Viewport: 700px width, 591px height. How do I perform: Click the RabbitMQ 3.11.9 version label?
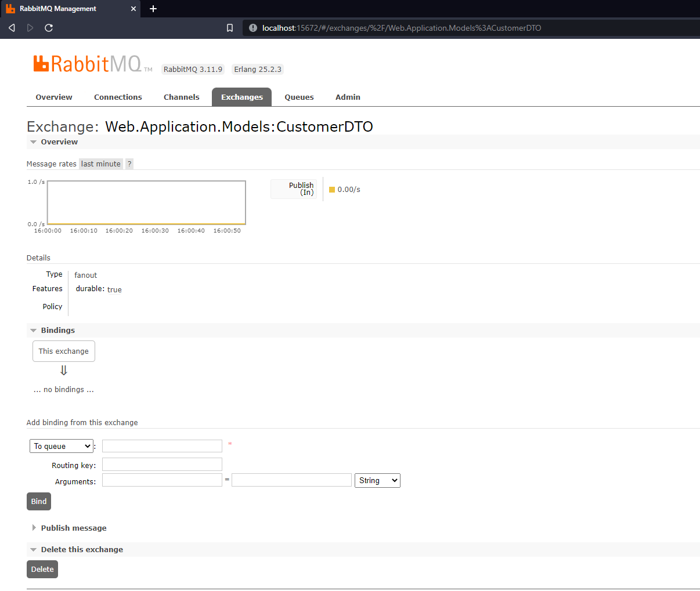coord(193,70)
